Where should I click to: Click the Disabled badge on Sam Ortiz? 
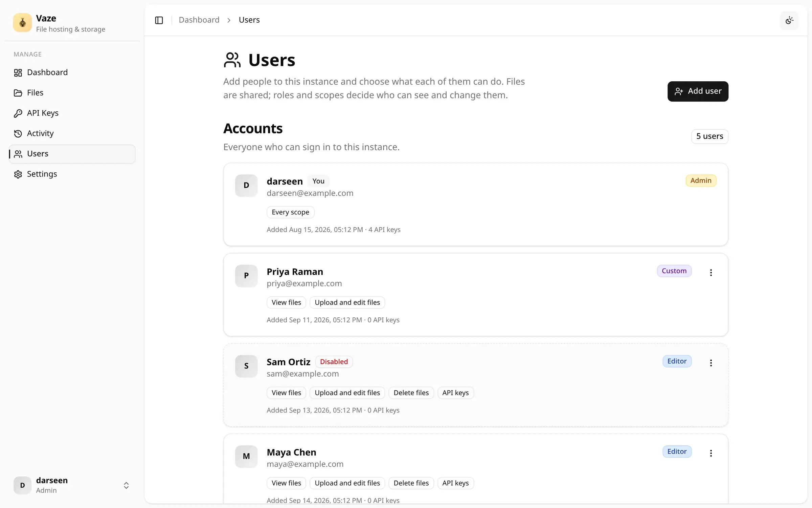tap(334, 362)
